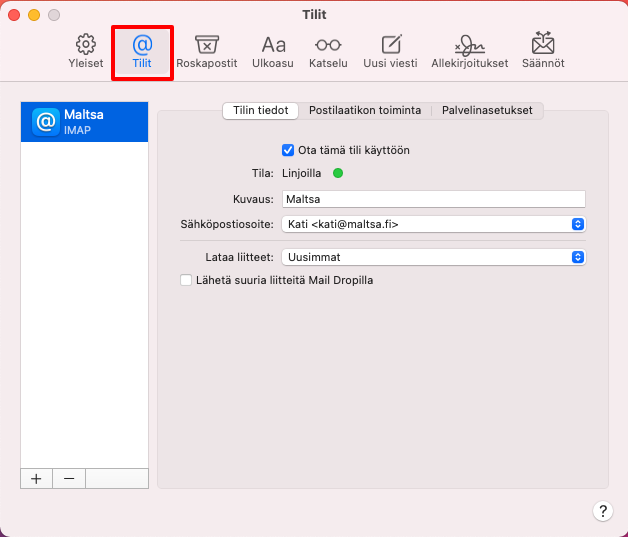
Task: Click the plus button to add account
Action: click(x=36, y=478)
